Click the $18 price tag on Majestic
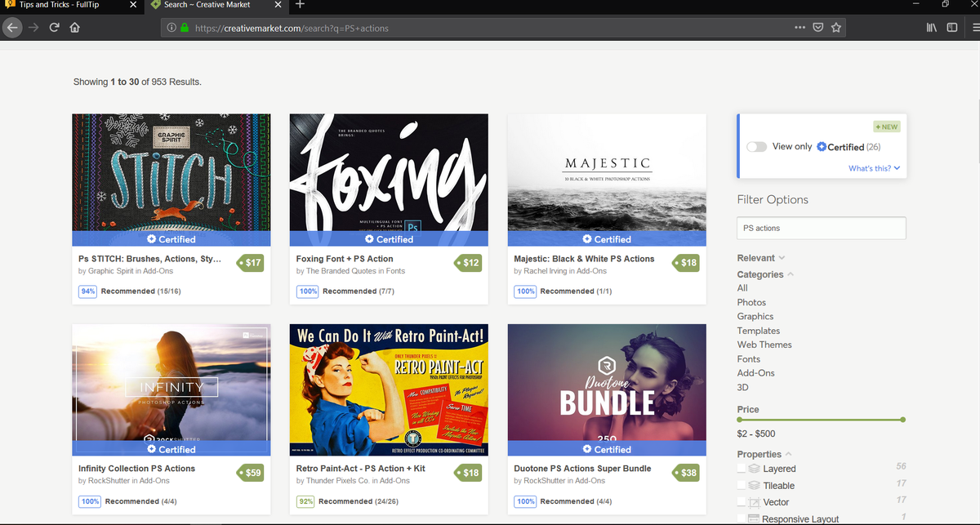This screenshot has width=980, height=525. click(x=686, y=263)
